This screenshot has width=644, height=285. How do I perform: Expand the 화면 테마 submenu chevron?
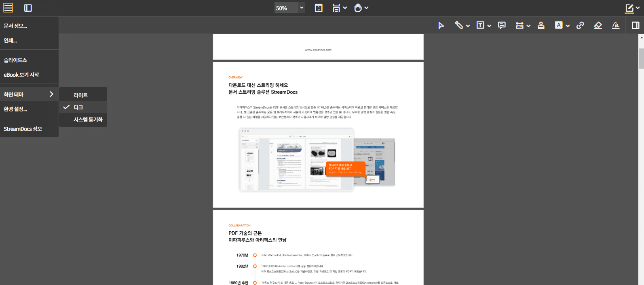pyautogui.click(x=51, y=94)
